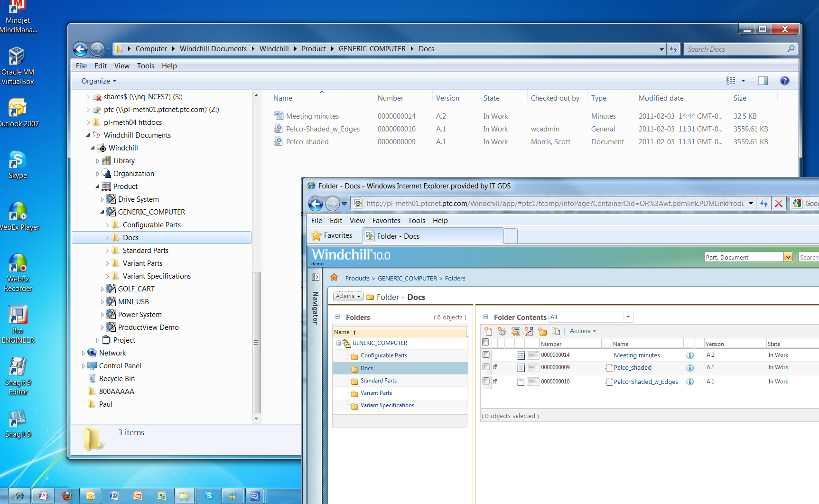
Task: Open Skype desktop icon
Action: pos(18,165)
